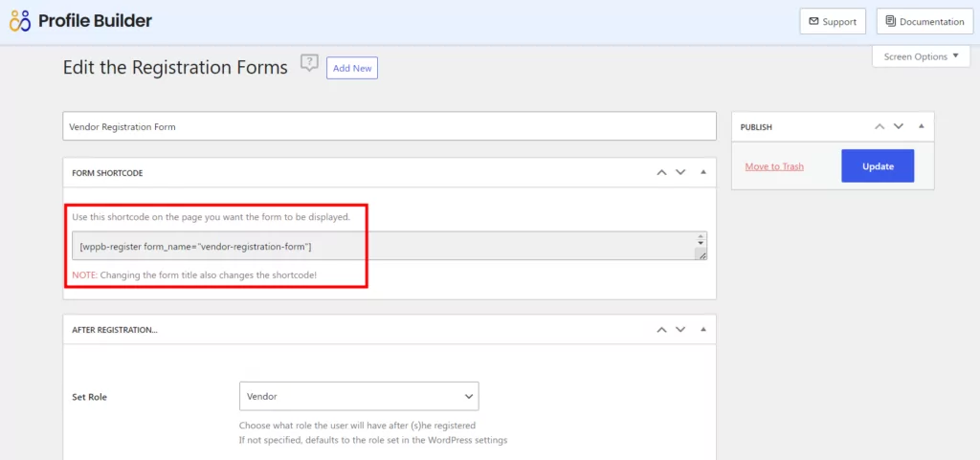980x460 pixels.
Task: Move the Publish panel down
Action: pos(899,126)
